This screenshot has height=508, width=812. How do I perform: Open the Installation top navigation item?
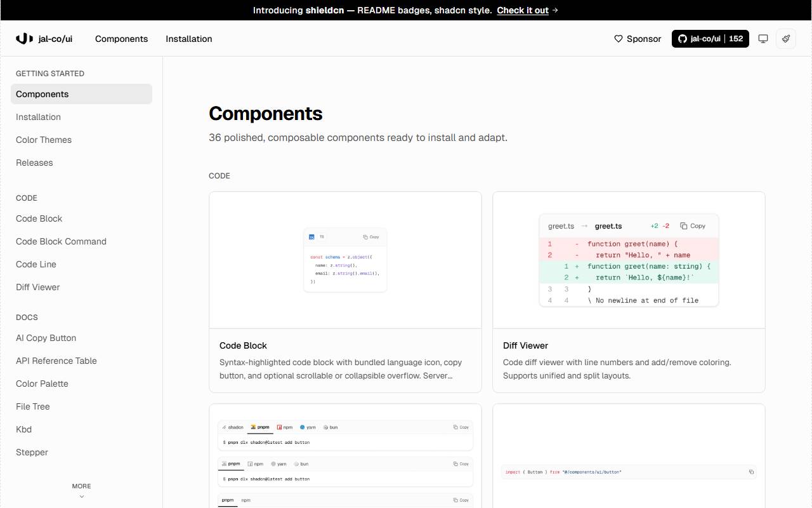coord(189,39)
